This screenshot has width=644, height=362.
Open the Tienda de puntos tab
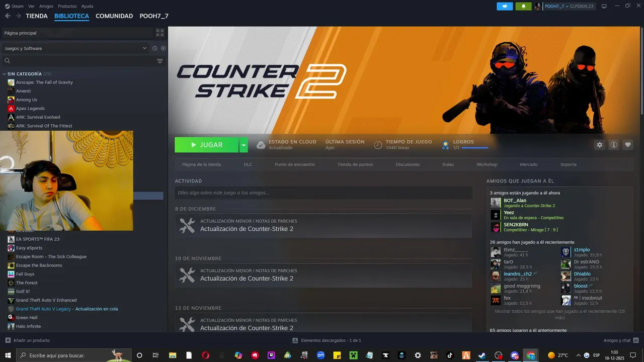point(355,164)
